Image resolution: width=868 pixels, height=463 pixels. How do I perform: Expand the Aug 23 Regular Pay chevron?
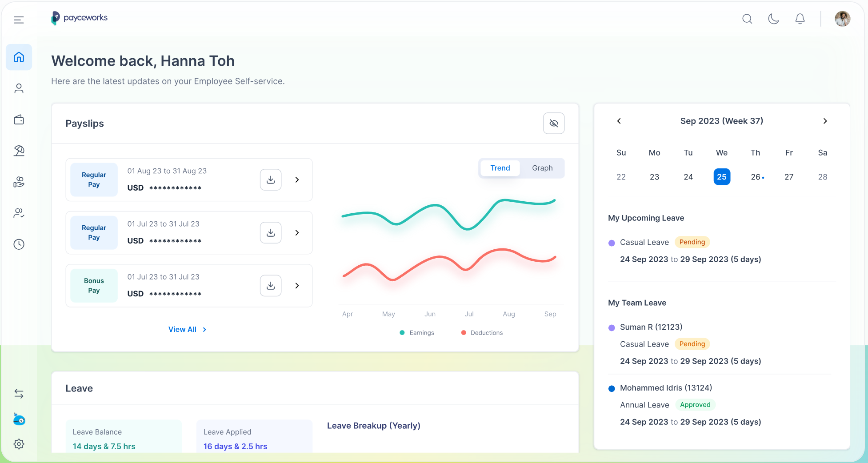click(x=297, y=180)
